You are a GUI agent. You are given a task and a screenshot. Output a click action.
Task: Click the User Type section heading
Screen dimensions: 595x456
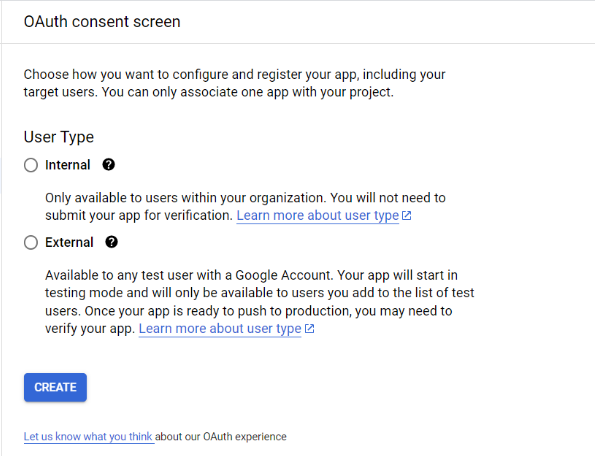coord(59,137)
